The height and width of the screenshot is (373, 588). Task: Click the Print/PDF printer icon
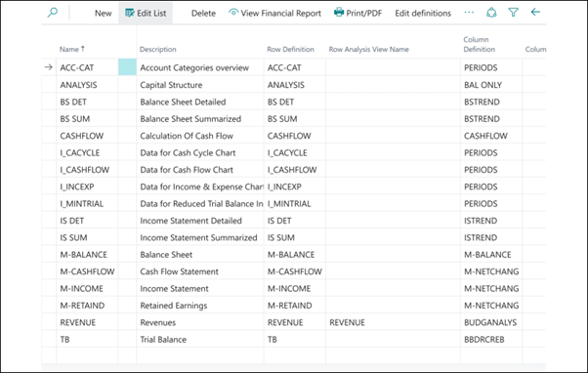[339, 13]
